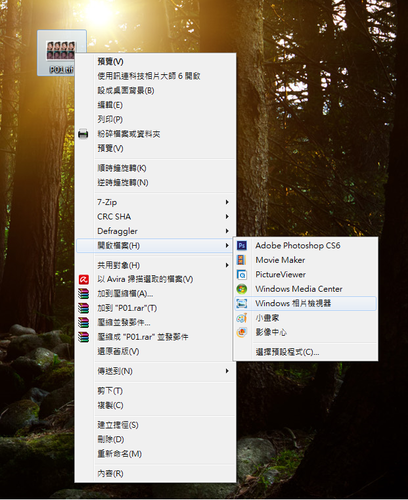Open with Adobe Photoshop CS6 icon
This screenshot has width=408, height=500.
point(242,246)
